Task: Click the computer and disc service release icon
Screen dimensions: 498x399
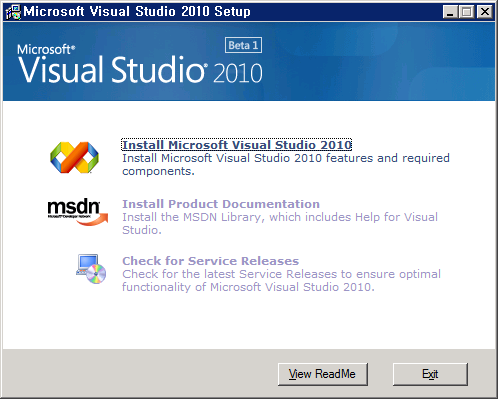Action: (x=91, y=269)
